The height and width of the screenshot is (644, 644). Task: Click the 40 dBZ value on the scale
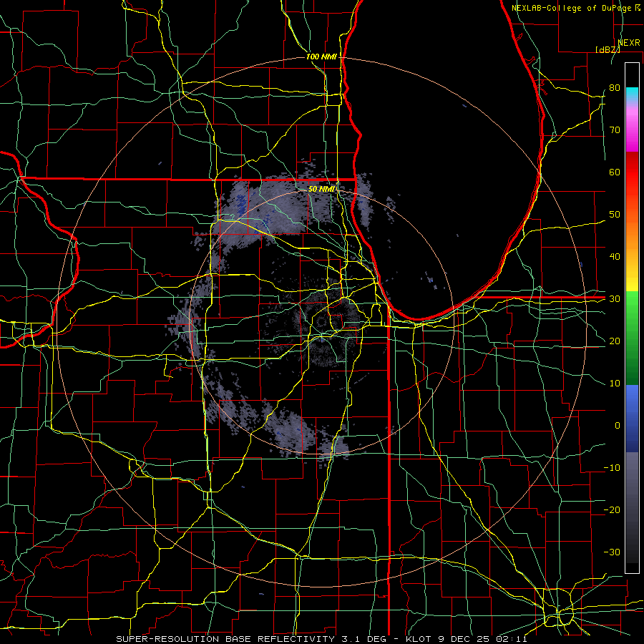[615, 256]
